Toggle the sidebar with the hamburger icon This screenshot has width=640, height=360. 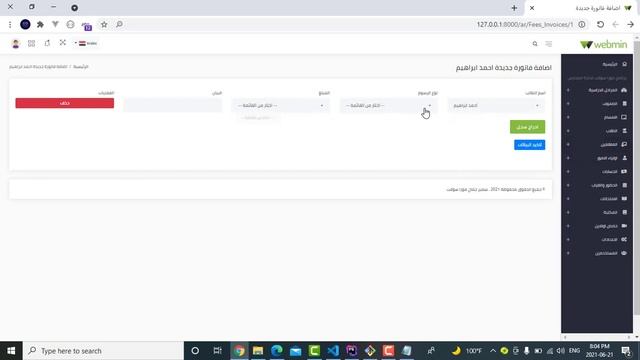(x=549, y=44)
